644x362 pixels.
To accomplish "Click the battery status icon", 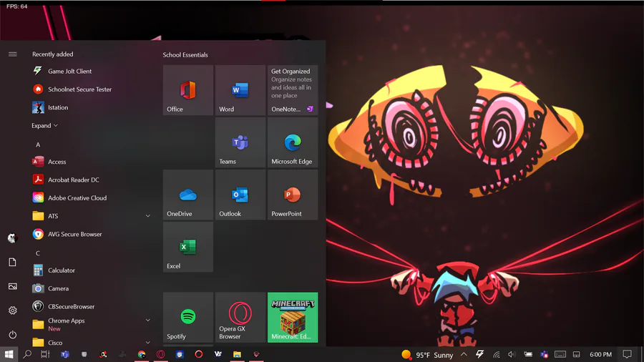I will pyautogui.click(x=528, y=354).
